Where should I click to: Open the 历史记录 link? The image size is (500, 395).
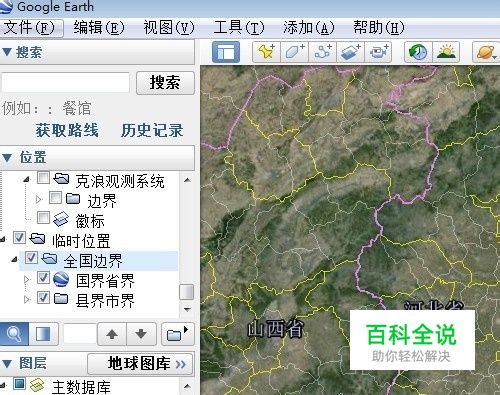[x=152, y=130]
